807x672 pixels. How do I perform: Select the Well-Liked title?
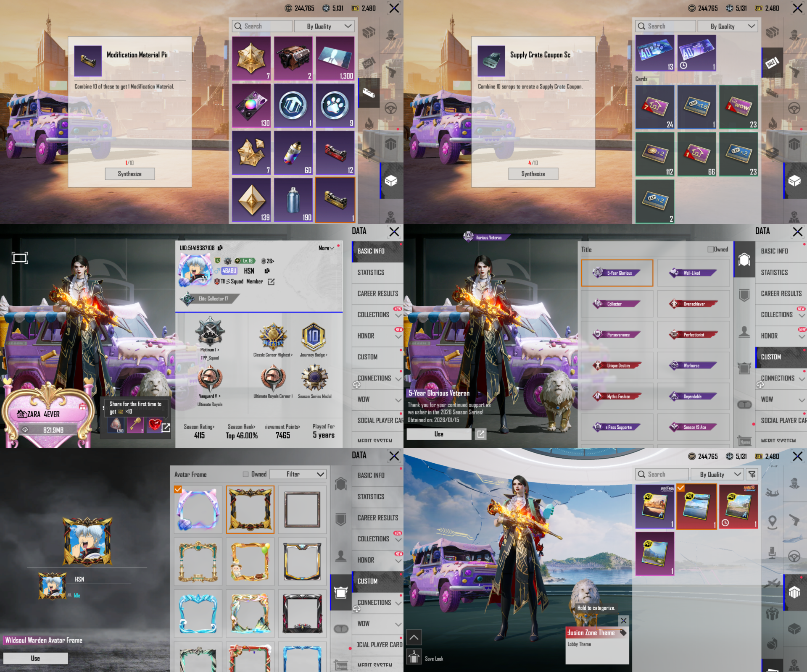[694, 273]
